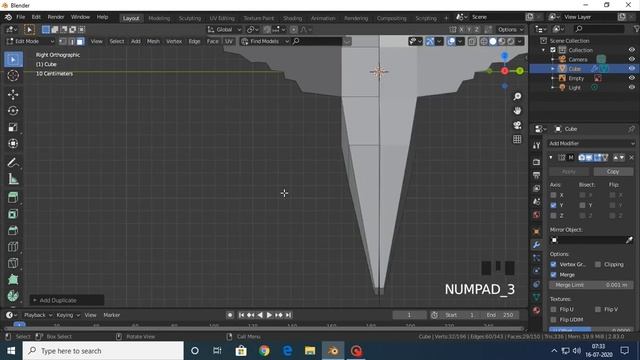The image size is (640, 360).
Task: Toggle camera view icon in viewport
Action: pos(517,125)
